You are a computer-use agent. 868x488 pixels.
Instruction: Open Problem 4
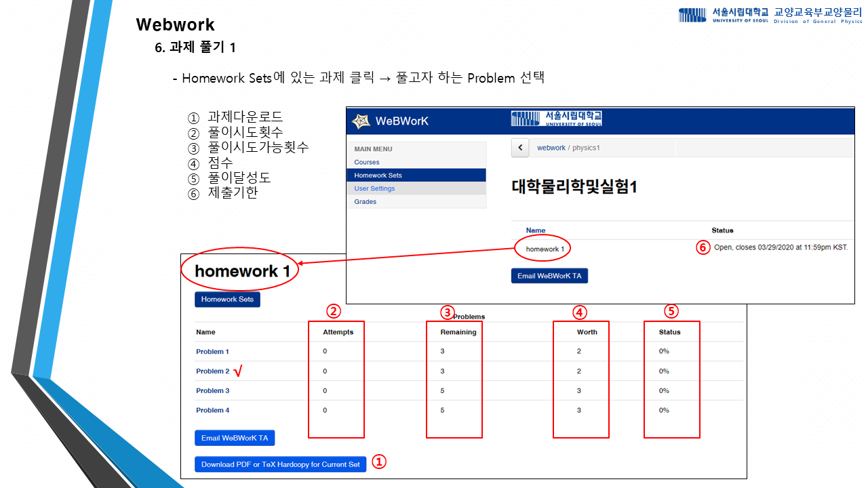212,410
